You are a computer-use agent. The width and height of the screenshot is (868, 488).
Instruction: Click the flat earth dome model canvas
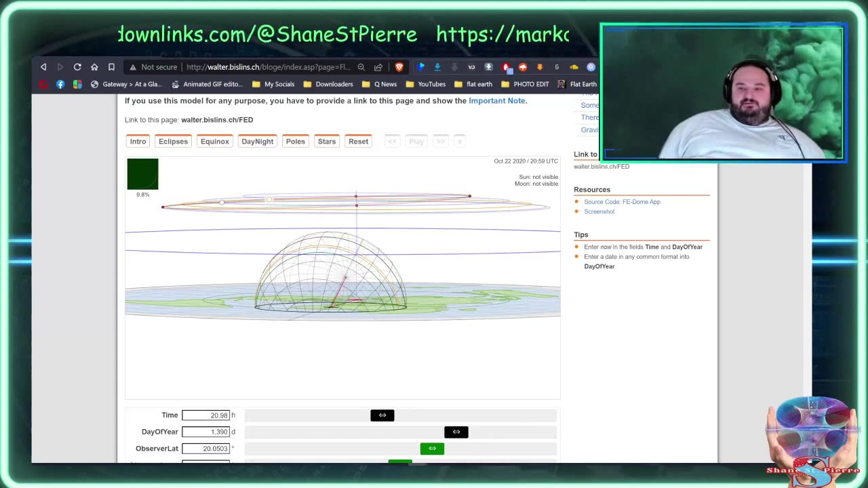pos(342,278)
